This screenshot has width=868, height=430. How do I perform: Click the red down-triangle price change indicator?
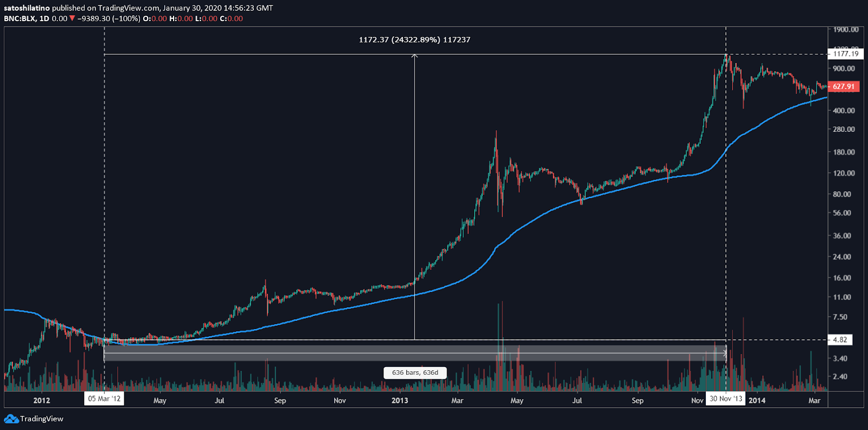tap(72, 18)
